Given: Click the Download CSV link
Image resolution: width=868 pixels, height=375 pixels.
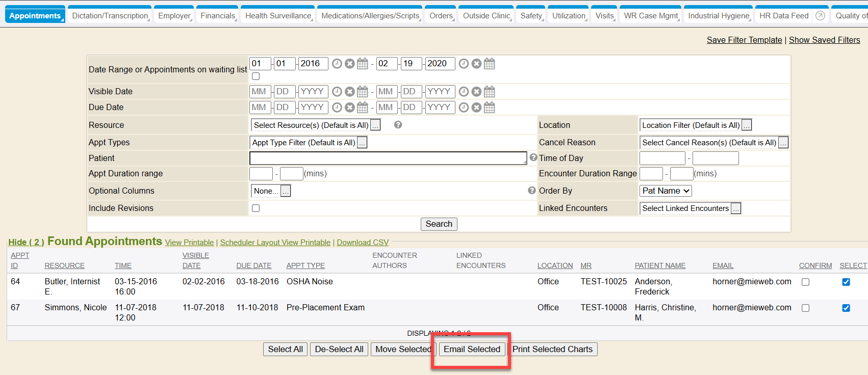Looking at the screenshot, I should pos(363,243).
